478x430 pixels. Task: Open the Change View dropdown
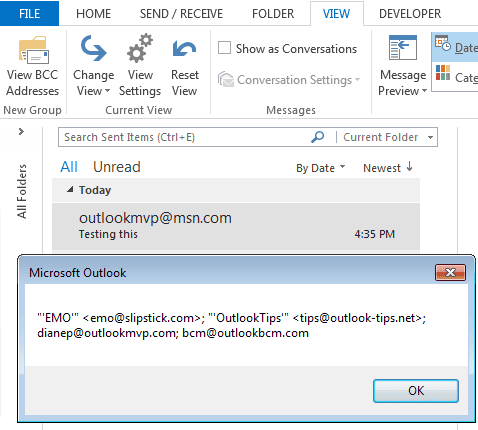[x=93, y=66]
